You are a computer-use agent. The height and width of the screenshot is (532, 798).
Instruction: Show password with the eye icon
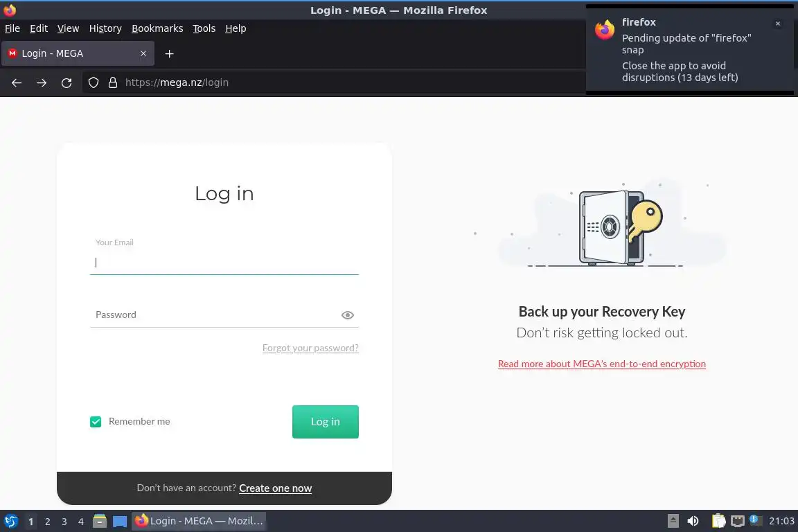pos(348,315)
